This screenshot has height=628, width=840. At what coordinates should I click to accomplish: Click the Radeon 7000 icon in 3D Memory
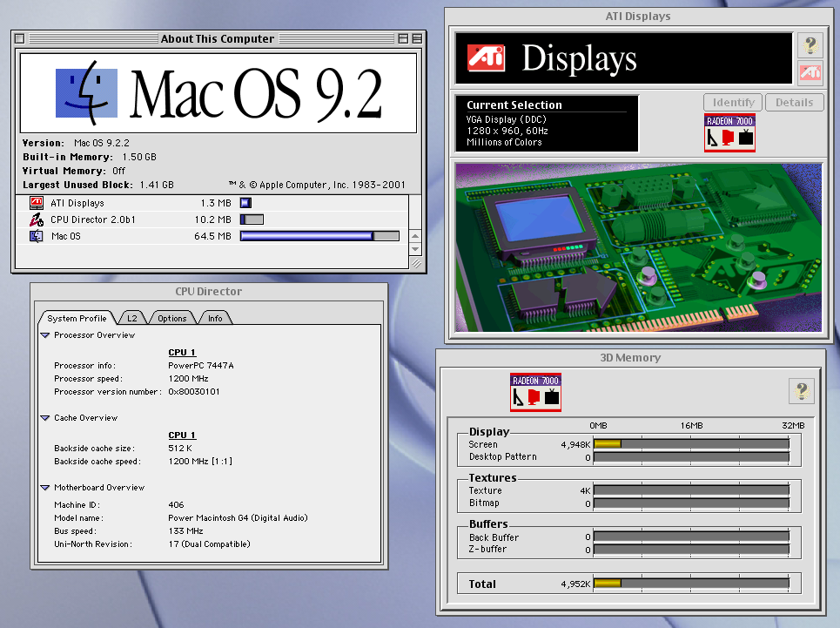pyautogui.click(x=535, y=392)
